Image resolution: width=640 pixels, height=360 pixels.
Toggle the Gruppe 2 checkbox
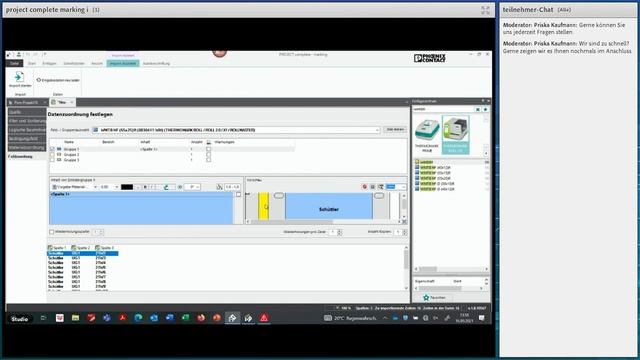(x=52, y=155)
